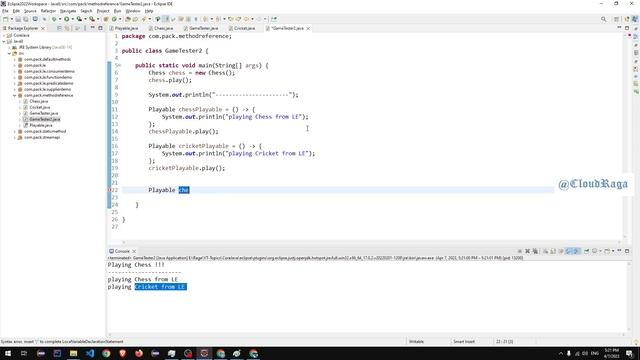
Task: Toggle Pin Console button
Action: tap(587, 251)
